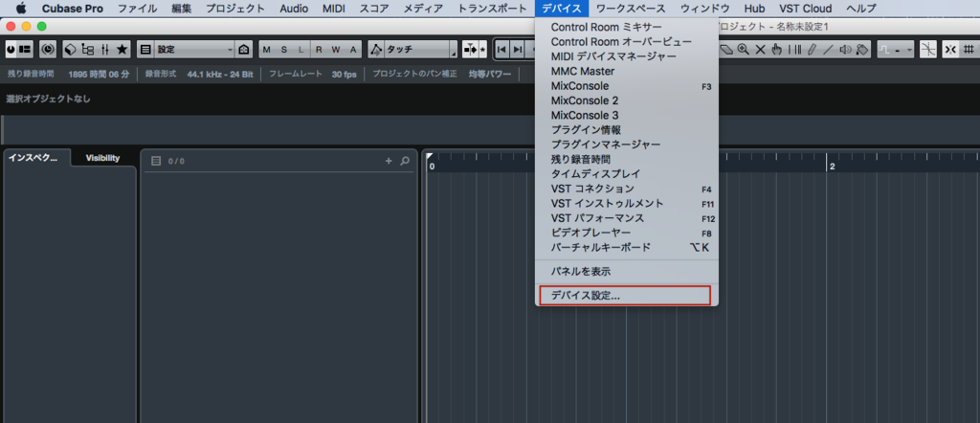Click the track list search magnifier

pyautogui.click(x=405, y=161)
